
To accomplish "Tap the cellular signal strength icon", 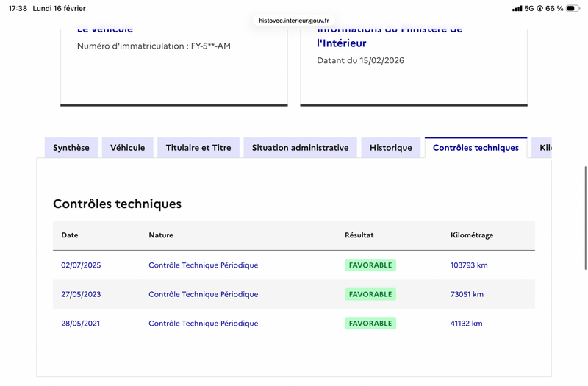I will tap(517, 9).
